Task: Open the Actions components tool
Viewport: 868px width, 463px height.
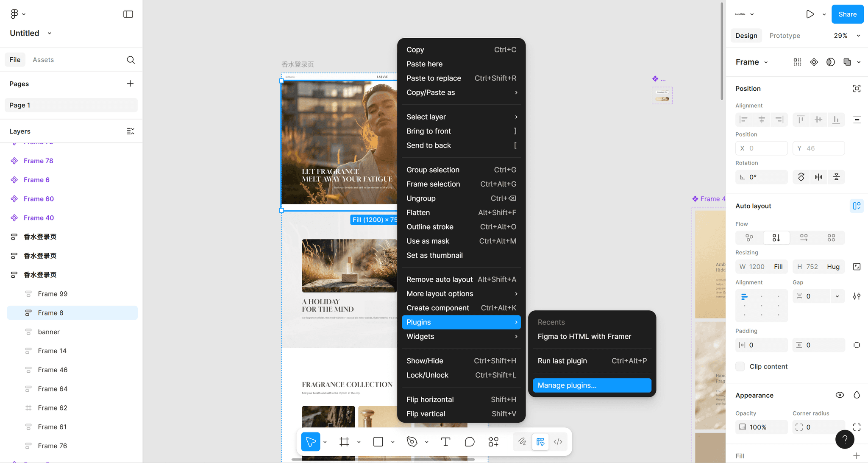Action: tap(493, 442)
